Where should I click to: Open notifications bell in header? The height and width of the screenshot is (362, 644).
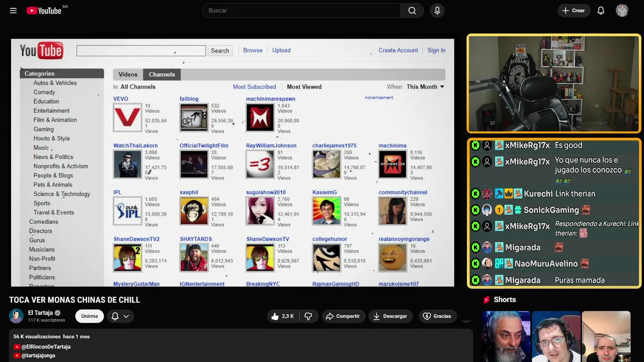click(601, 11)
